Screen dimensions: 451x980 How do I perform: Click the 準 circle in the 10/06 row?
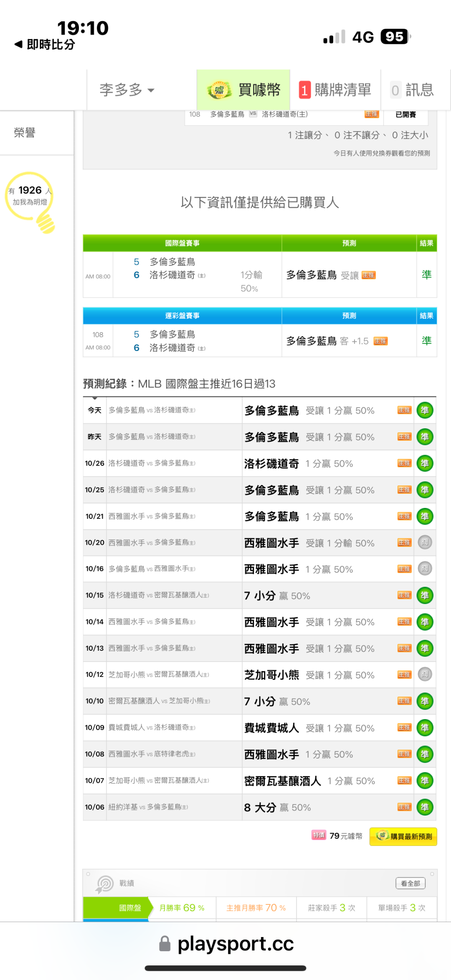click(425, 807)
